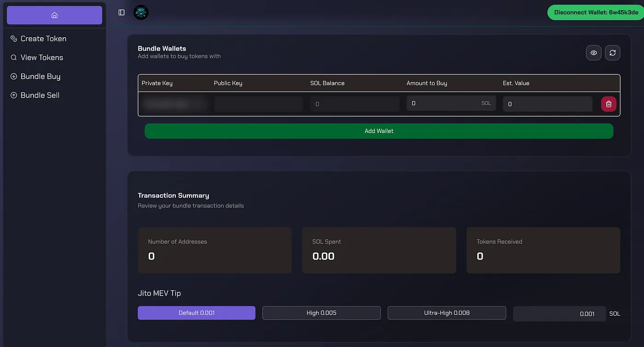Select the Private Key column header
The image size is (644, 347).
coord(157,83)
